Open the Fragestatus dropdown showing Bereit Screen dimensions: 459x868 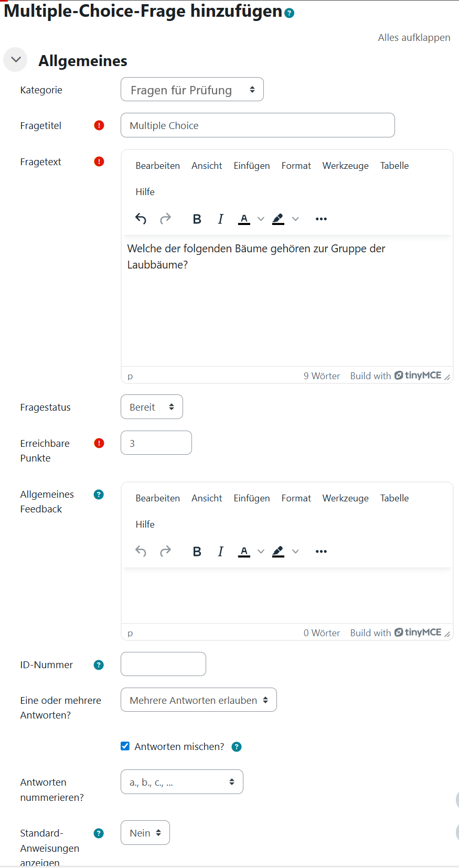152,407
